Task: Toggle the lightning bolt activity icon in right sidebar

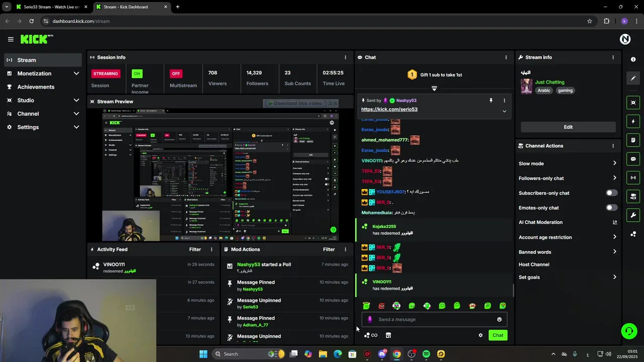Action: [x=633, y=121]
